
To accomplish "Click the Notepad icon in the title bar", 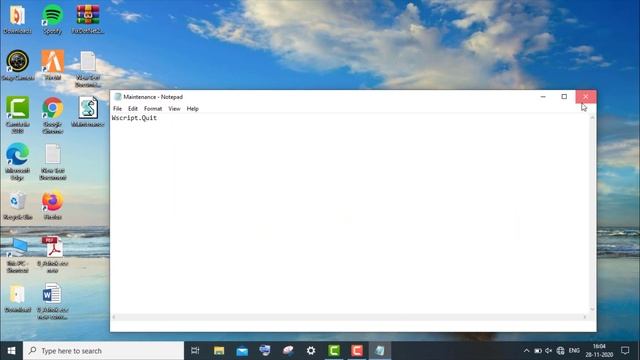I will [x=118, y=97].
